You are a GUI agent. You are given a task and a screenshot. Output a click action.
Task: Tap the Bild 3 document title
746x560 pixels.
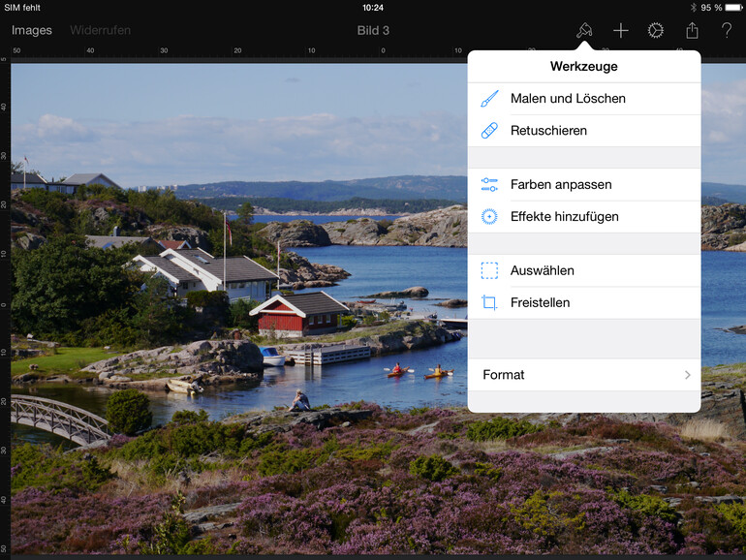pos(373,30)
